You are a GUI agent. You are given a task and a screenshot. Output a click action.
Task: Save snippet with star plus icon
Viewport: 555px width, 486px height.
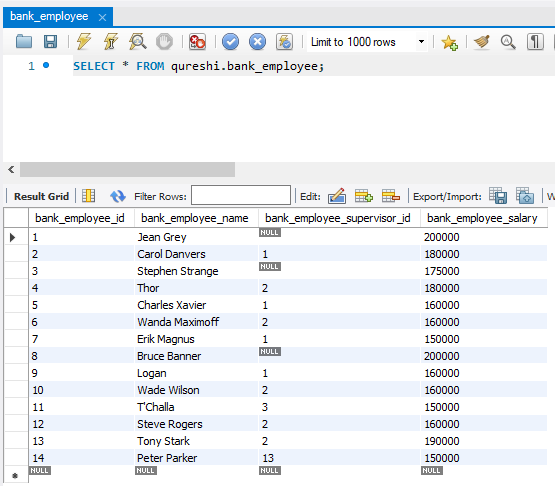click(x=449, y=42)
